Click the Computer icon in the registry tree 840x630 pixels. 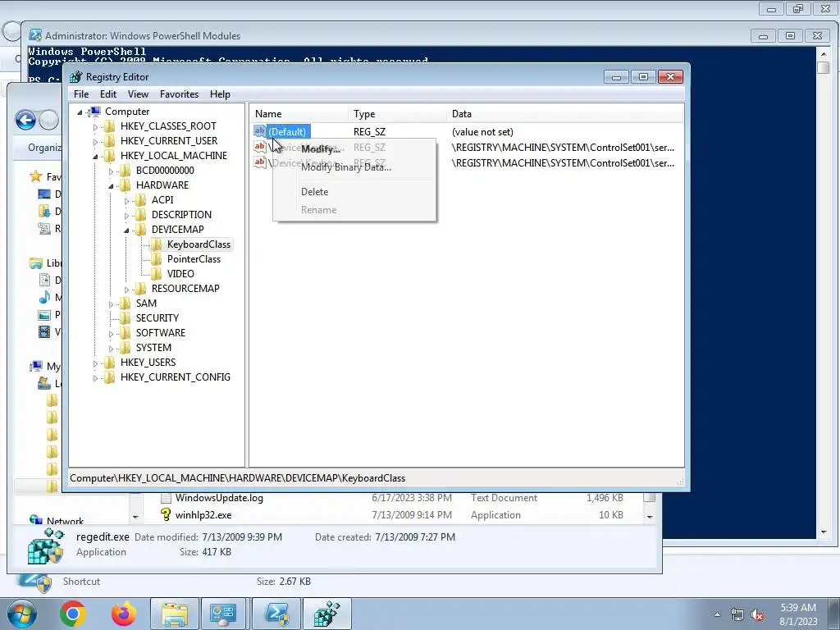tap(94, 112)
